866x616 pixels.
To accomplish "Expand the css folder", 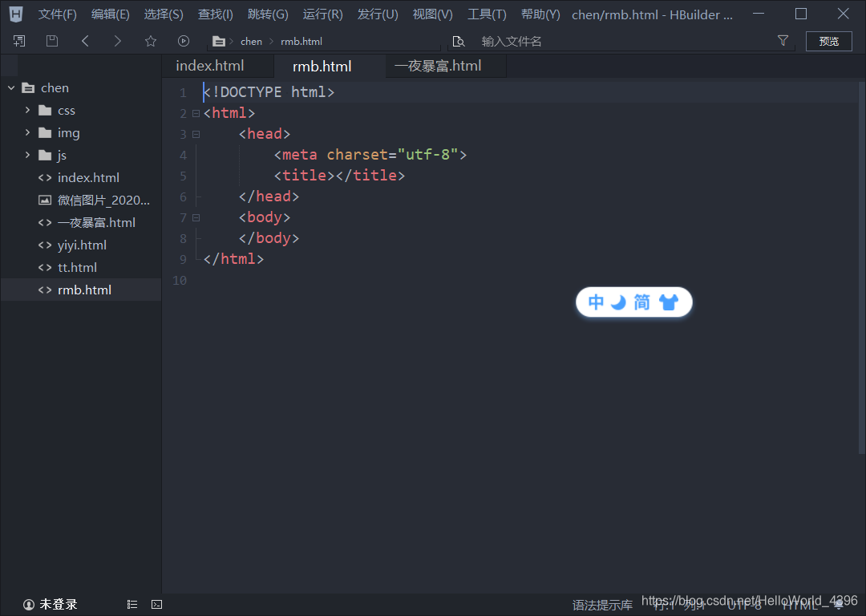I will (27, 110).
